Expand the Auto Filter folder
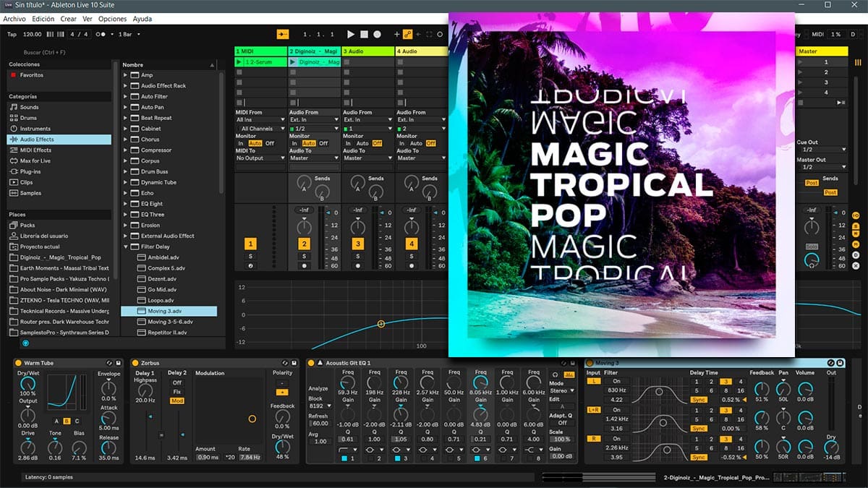868x488 pixels. click(x=126, y=96)
